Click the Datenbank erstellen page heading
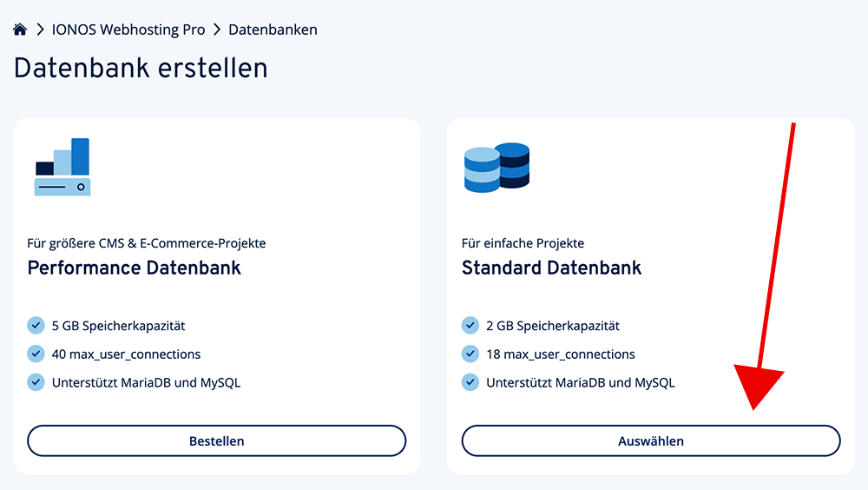The width and height of the screenshot is (868, 490). (141, 68)
